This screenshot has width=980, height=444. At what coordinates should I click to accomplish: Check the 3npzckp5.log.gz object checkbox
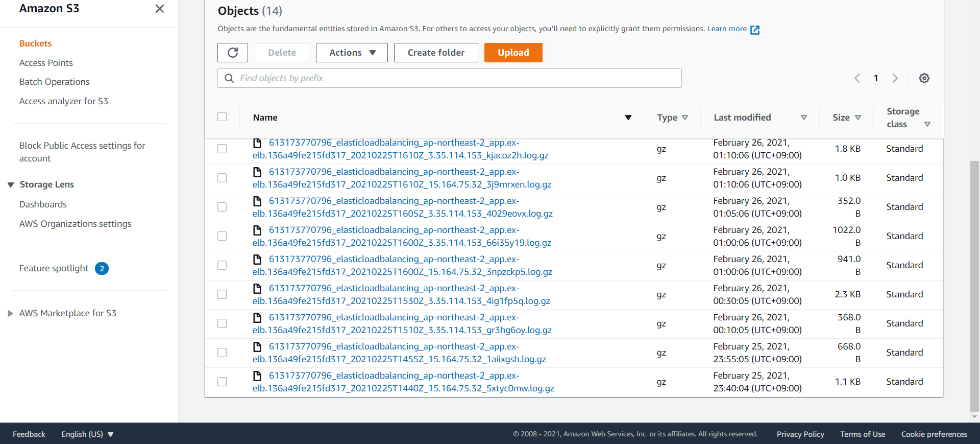222,265
